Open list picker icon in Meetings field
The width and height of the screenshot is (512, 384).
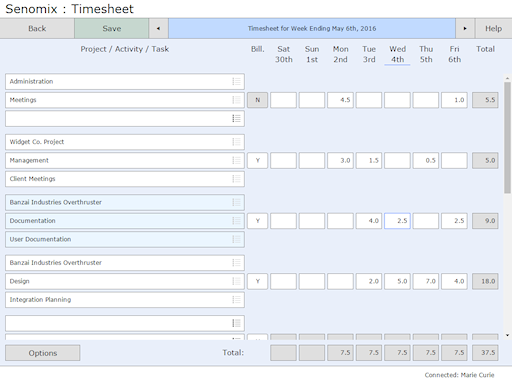click(x=236, y=100)
